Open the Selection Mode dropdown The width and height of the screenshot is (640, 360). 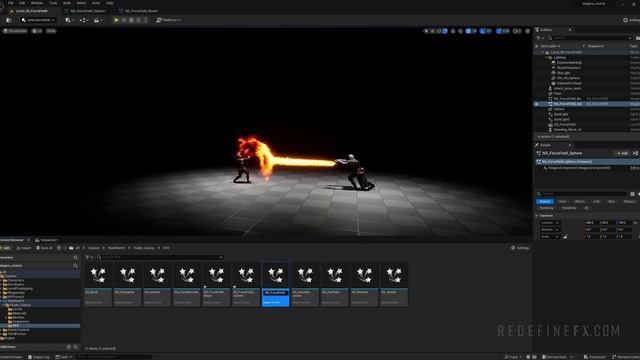pyautogui.click(x=38, y=20)
